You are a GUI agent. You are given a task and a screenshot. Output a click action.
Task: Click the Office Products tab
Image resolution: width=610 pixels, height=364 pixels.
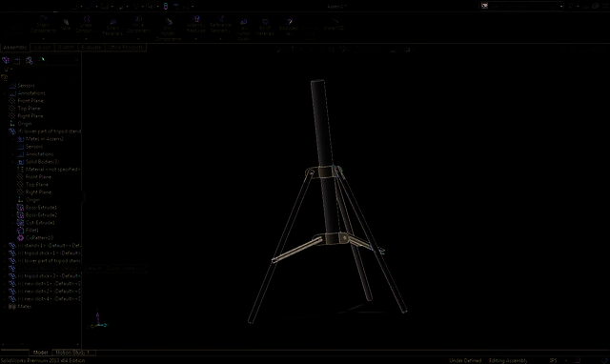(126, 48)
